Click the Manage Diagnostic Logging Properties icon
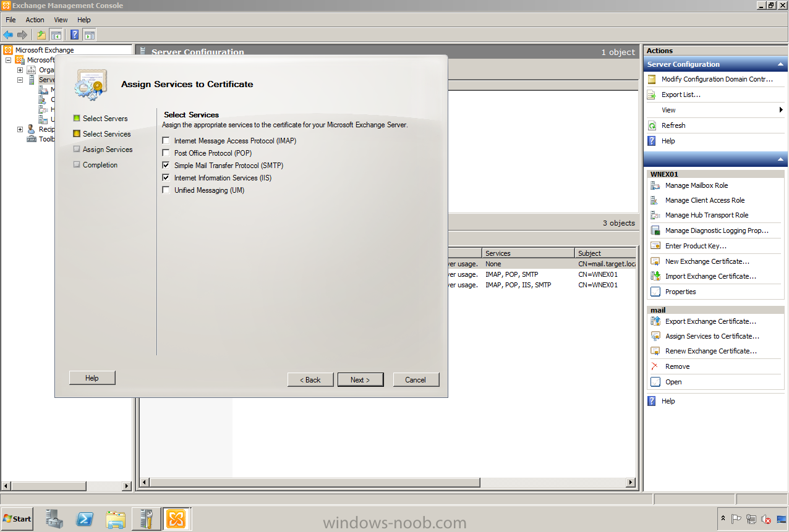The width and height of the screenshot is (789, 532). click(x=655, y=230)
